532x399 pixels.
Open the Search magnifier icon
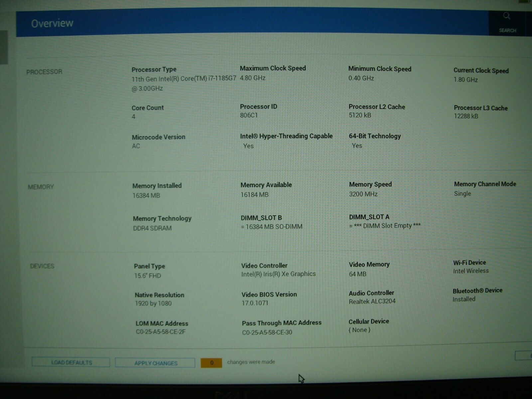click(506, 16)
